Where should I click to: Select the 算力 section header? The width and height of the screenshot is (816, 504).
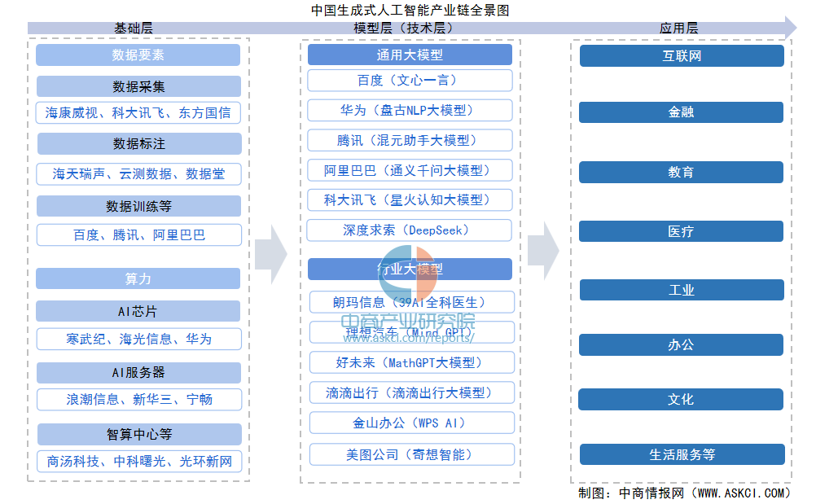(138, 278)
